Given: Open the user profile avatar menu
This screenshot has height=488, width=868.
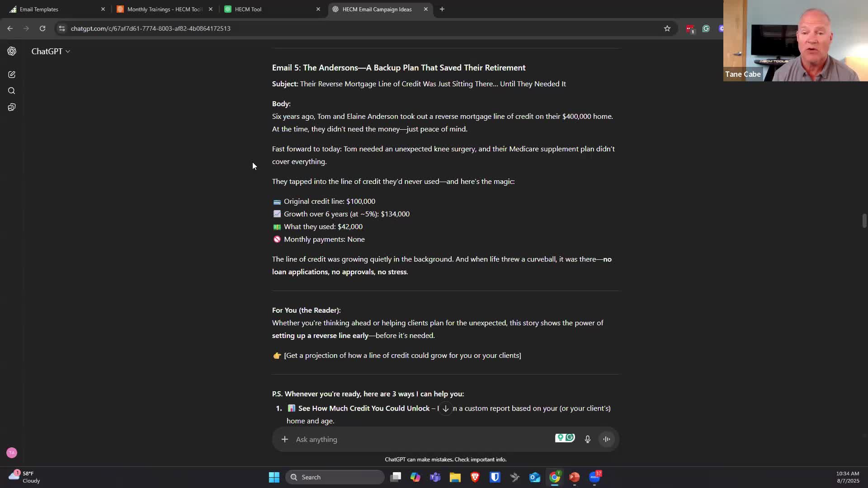Looking at the screenshot, I should (x=12, y=453).
